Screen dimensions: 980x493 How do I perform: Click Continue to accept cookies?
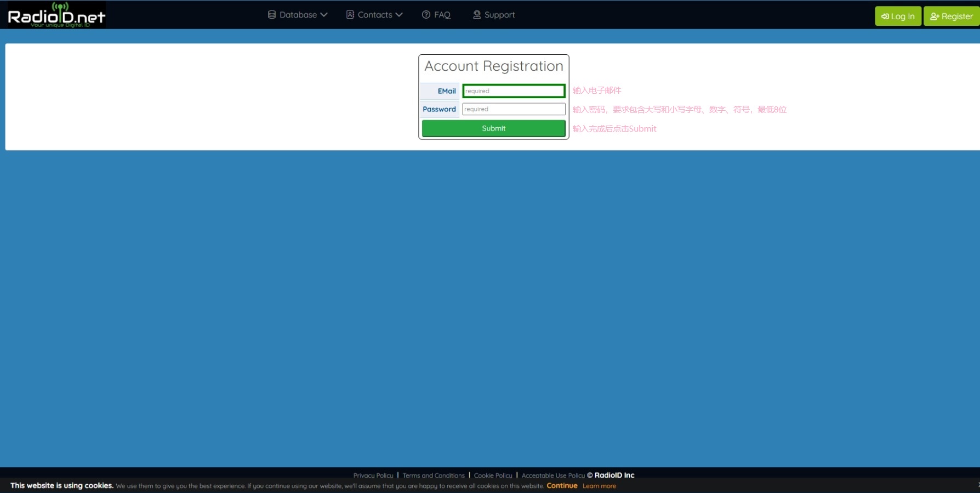tap(562, 486)
